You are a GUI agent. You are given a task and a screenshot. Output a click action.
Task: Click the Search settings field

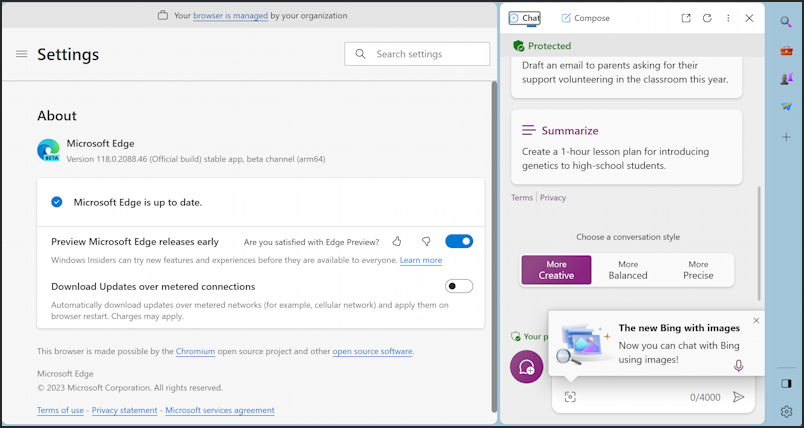tap(417, 54)
